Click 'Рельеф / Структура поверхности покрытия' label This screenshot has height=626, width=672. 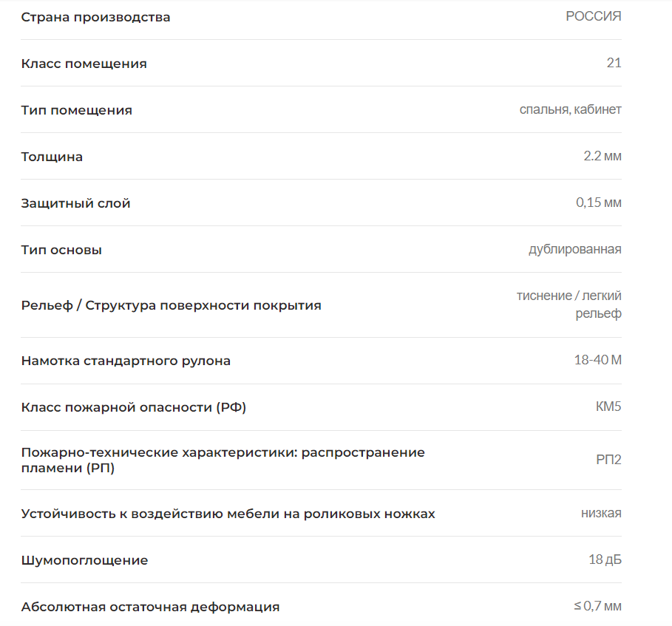tap(172, 305)
